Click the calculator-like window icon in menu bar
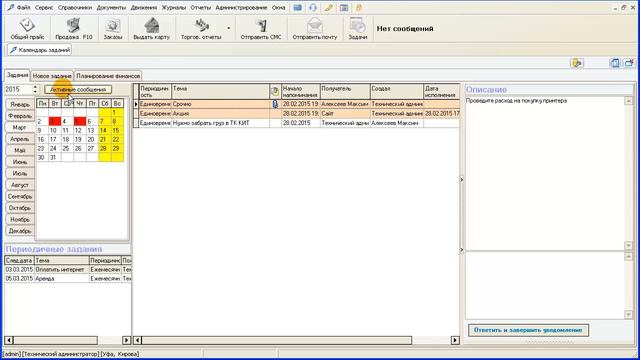The height and width of the screenshot is (360, 640). pos(344,7)
